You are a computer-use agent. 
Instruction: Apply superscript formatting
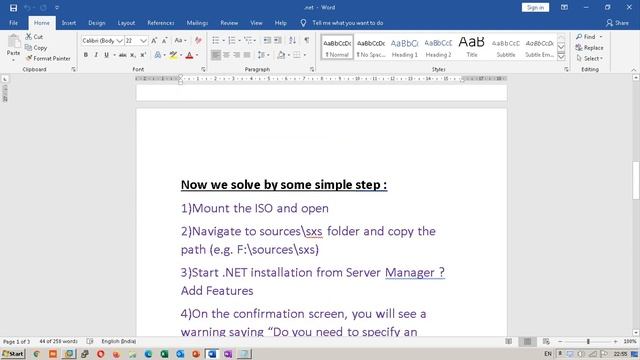coord(143,55)
